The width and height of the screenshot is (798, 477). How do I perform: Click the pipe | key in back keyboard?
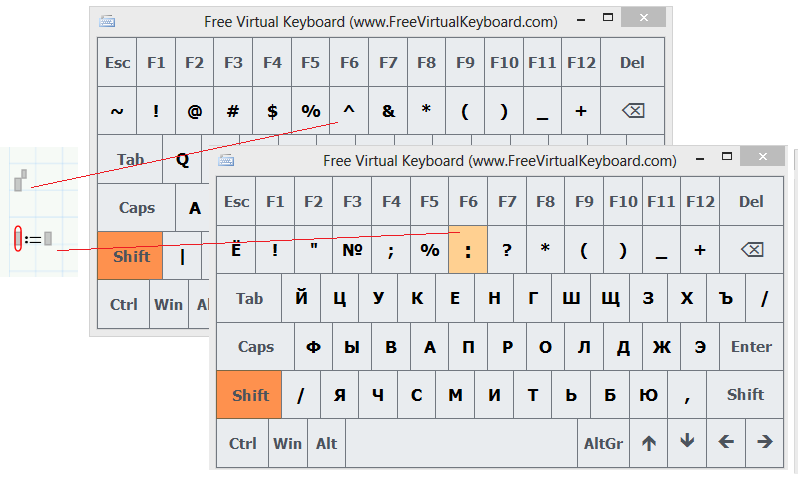tap(182, 256)
